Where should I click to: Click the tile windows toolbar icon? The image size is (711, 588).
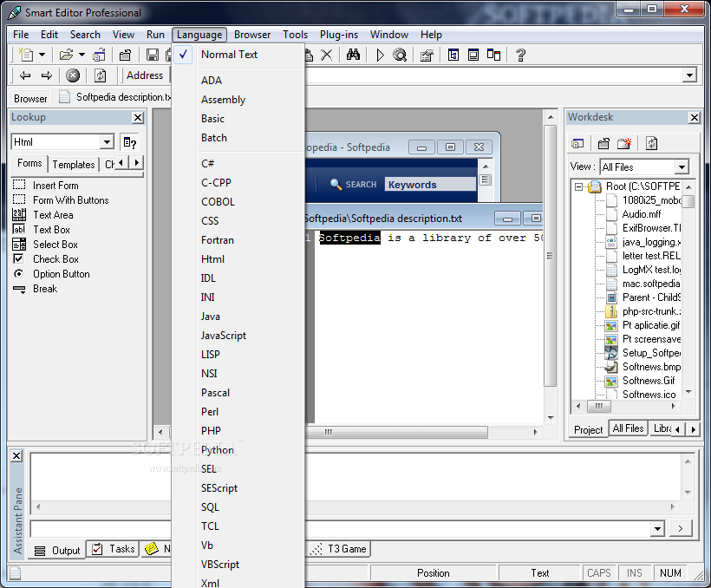coord(493,55)
